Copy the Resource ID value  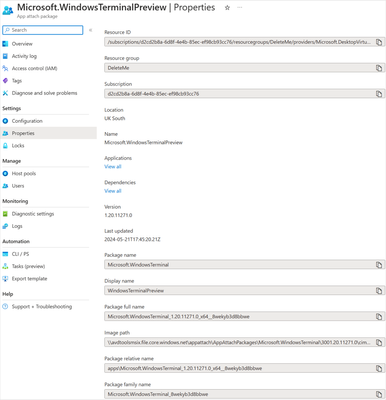tap(379, 42)
